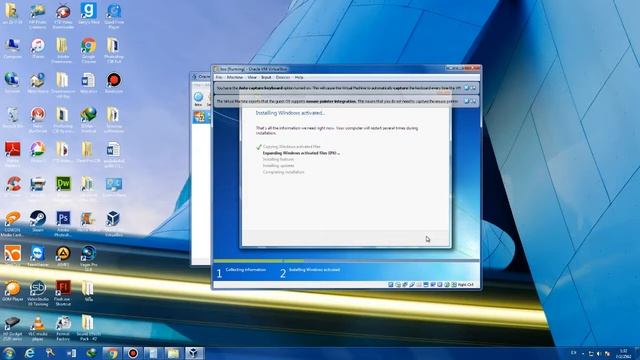Select the Adobe Reader desktop icon

click(12, 154)
